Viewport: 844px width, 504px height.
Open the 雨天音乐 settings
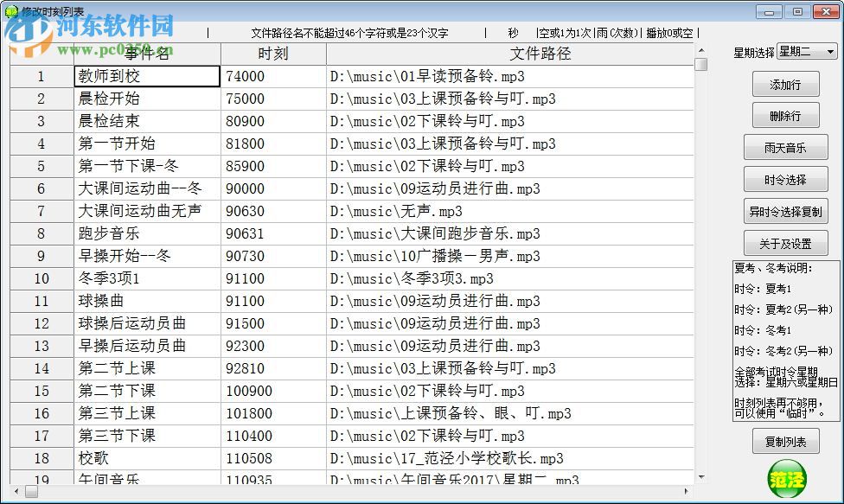[786, 147]
